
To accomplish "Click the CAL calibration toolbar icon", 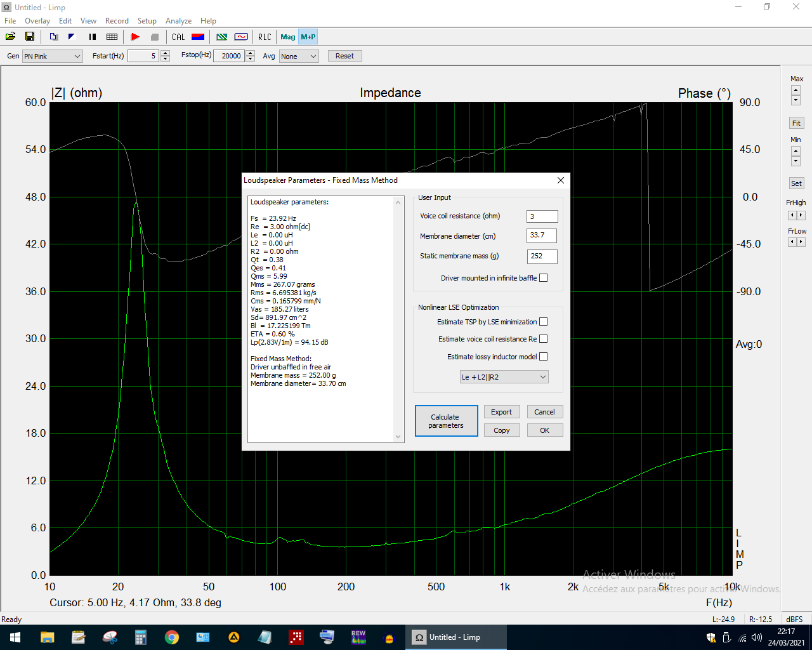I will point(178,37).
